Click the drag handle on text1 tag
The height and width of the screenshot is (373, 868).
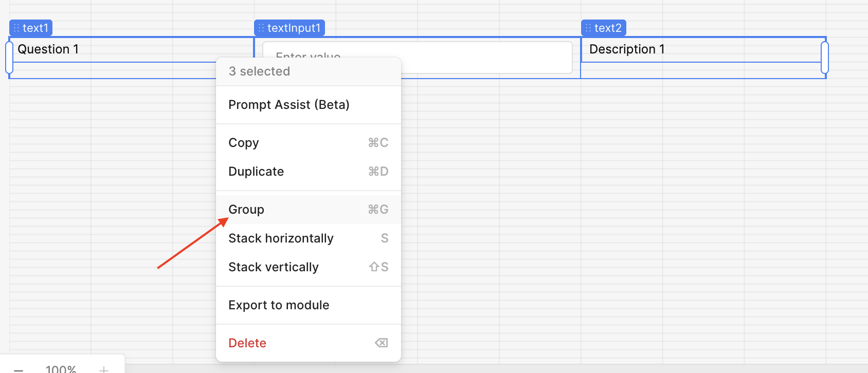(x=16, y=28)
